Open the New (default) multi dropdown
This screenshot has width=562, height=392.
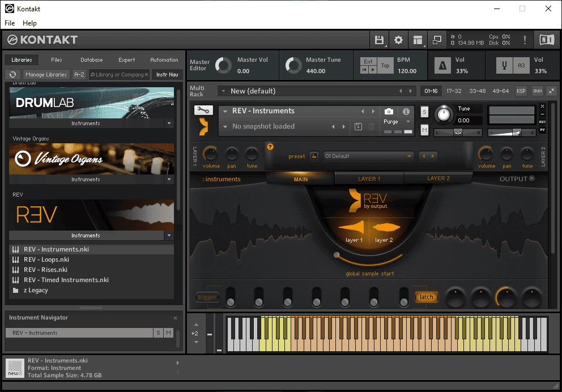tap(223, 91)
